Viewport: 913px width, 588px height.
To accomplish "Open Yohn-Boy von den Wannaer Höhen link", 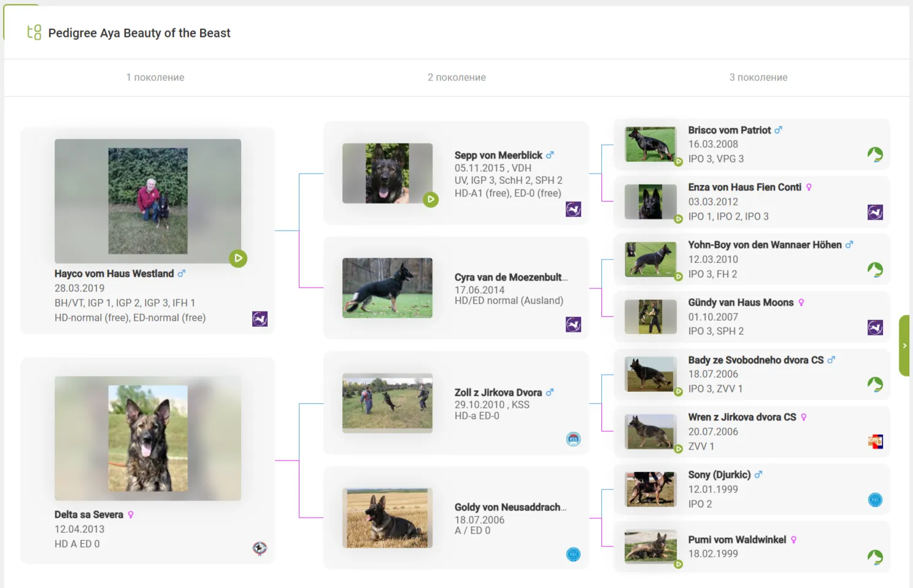I will click(x=765, y=245).
